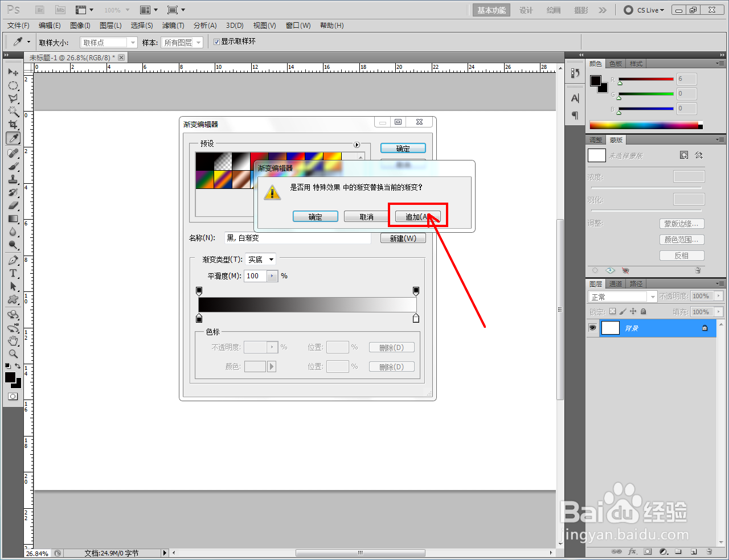Select the Polygonal Lasso tool
Screen dimensions: 729x560
tap(13, 98)
